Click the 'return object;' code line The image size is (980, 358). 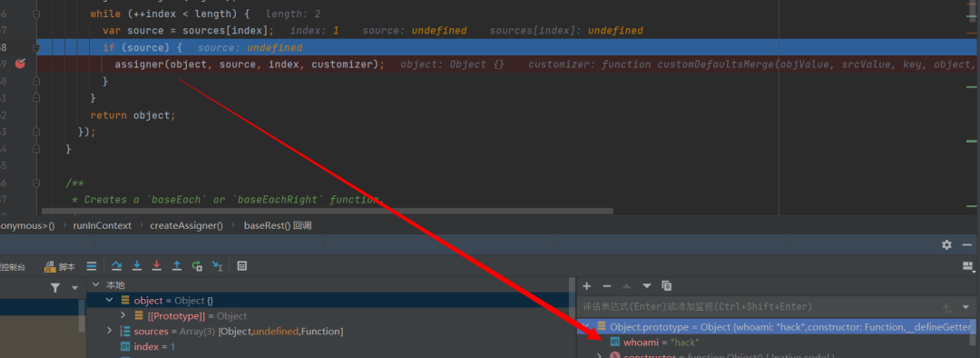[x=133, y=115]
